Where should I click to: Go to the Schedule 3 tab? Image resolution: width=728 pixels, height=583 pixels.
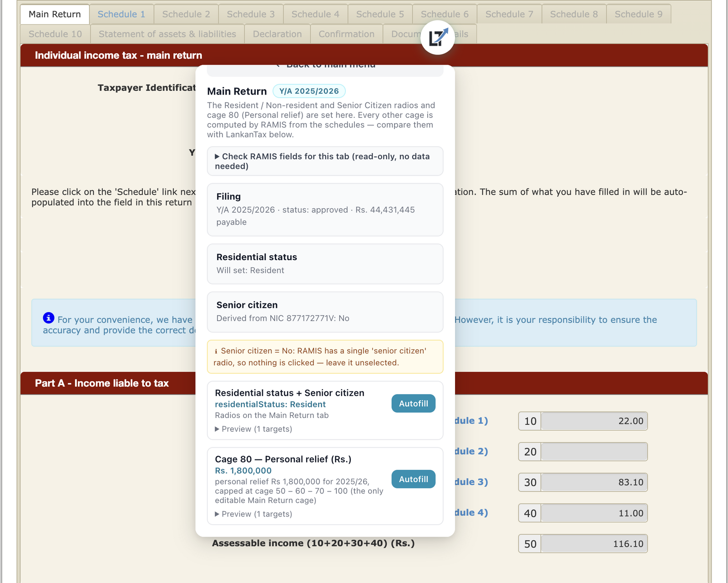[251, 14]
